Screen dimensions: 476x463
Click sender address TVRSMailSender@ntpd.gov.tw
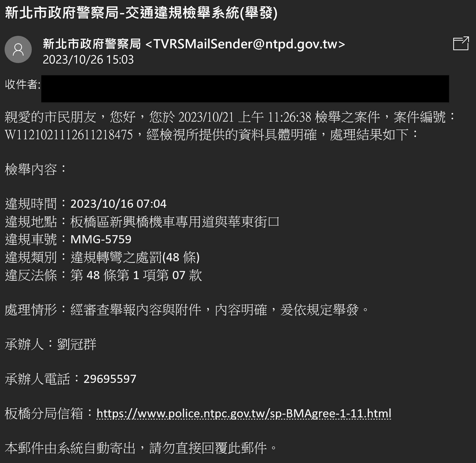pos(245,44)
